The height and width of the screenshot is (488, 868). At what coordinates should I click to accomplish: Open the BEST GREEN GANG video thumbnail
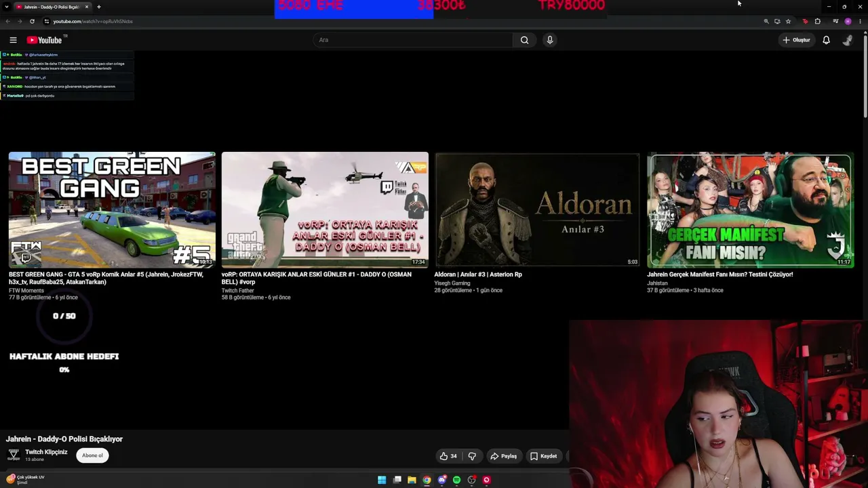coord(112,210)
